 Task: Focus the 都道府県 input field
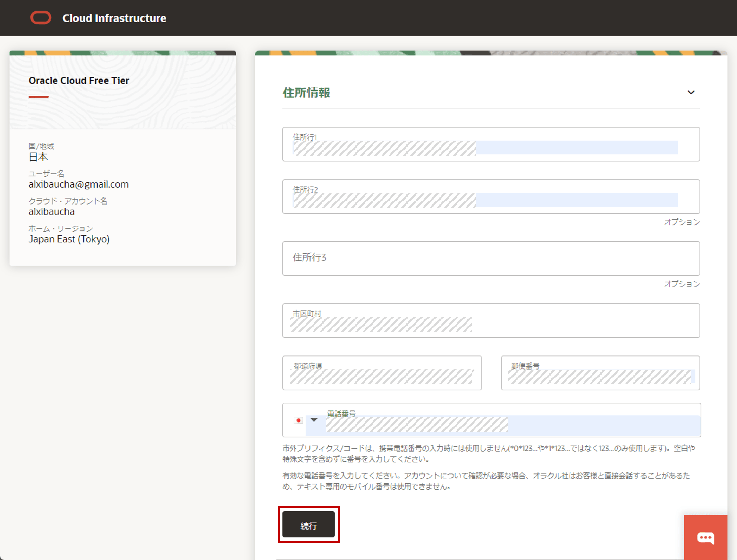[x=382, y=373]
